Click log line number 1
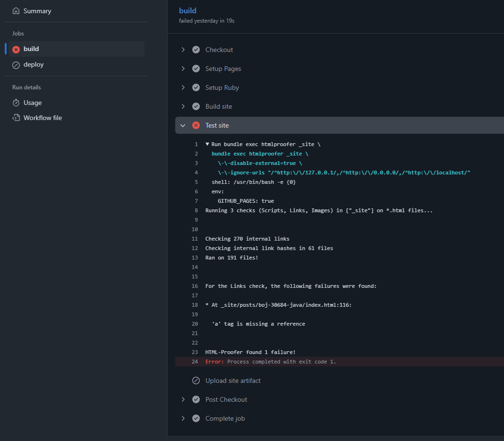 tap(196, 144)
